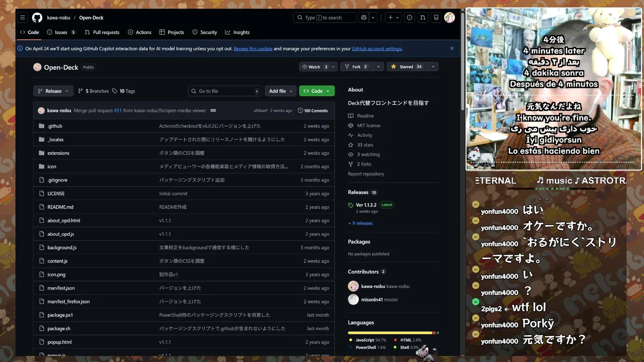This screenshot has height=362, width=644.
Task: Open the .github folder
Action: coord(55,126)
